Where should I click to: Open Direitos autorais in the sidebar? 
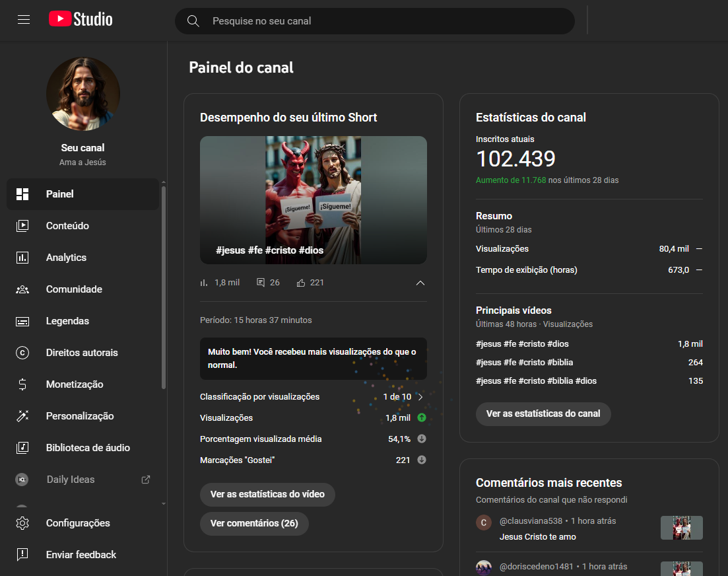coord(83,353)
